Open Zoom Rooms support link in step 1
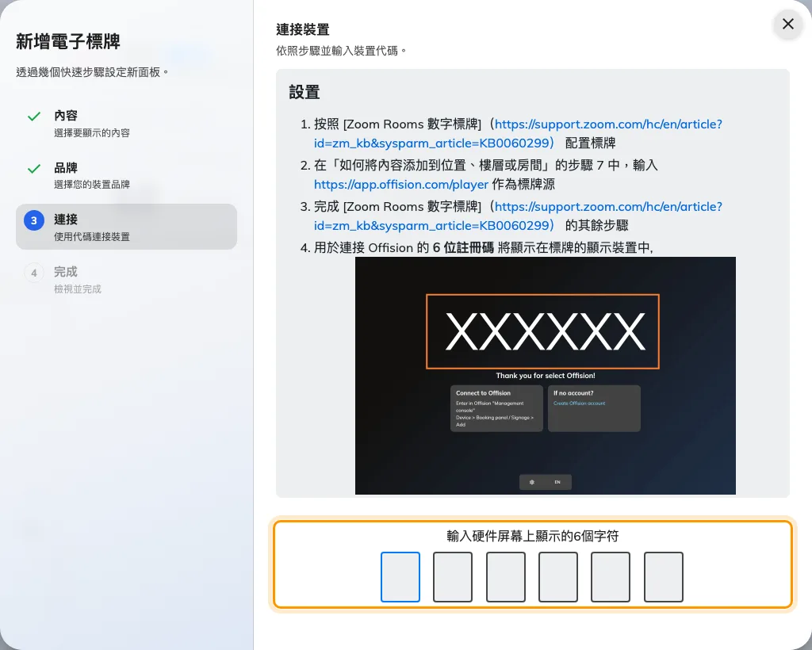 click(518, 133)
